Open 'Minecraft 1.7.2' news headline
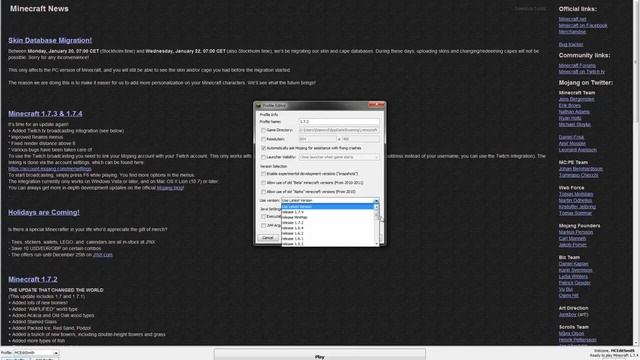640x360 pixels. pyautogui.click(x=33, y=280)
